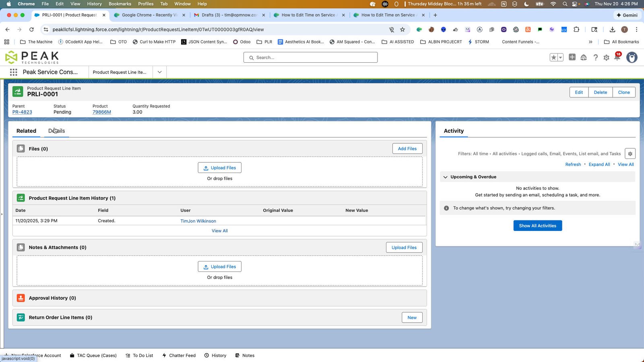644x362 pixels.
Task: Open Chatter Feed utility item
Action: pos(179,356)
